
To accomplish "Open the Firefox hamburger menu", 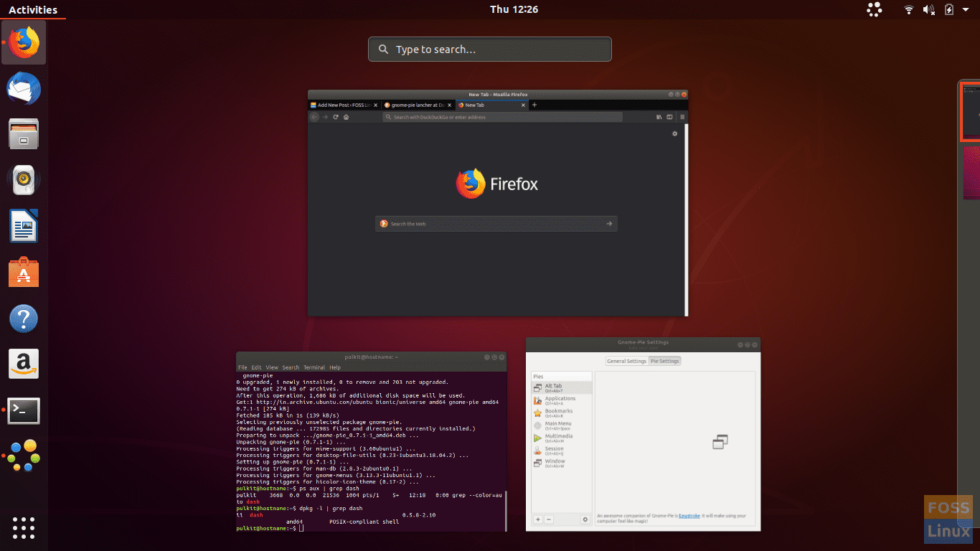I will 682,117.
